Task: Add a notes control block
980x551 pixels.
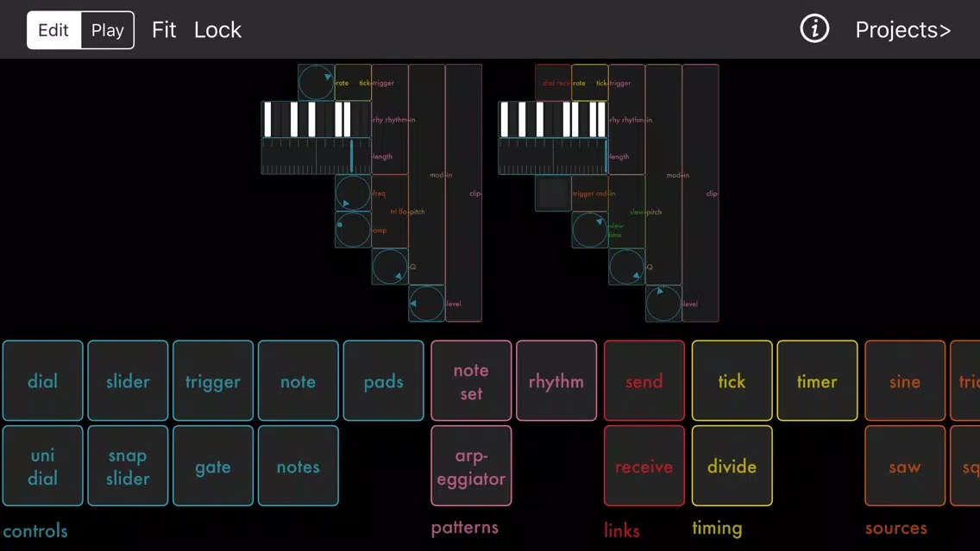Action: click(x=298, y=466)
